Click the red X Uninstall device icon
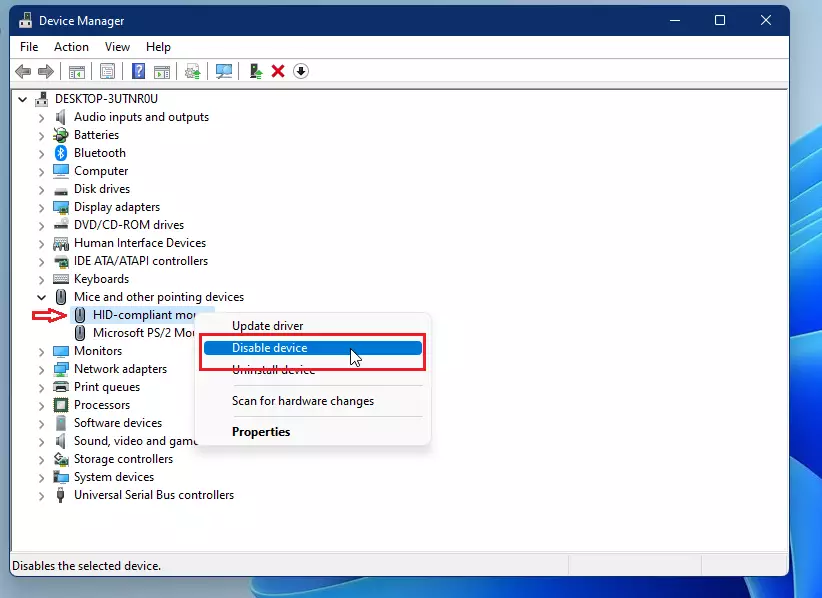The image size is (822, 598). pyautogui.click(x=278, y=71)
